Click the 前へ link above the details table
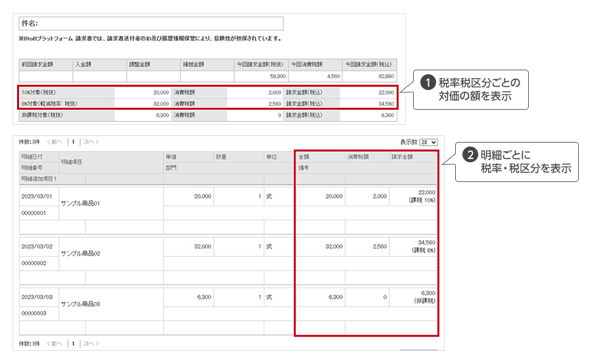 tap(55, 141)
